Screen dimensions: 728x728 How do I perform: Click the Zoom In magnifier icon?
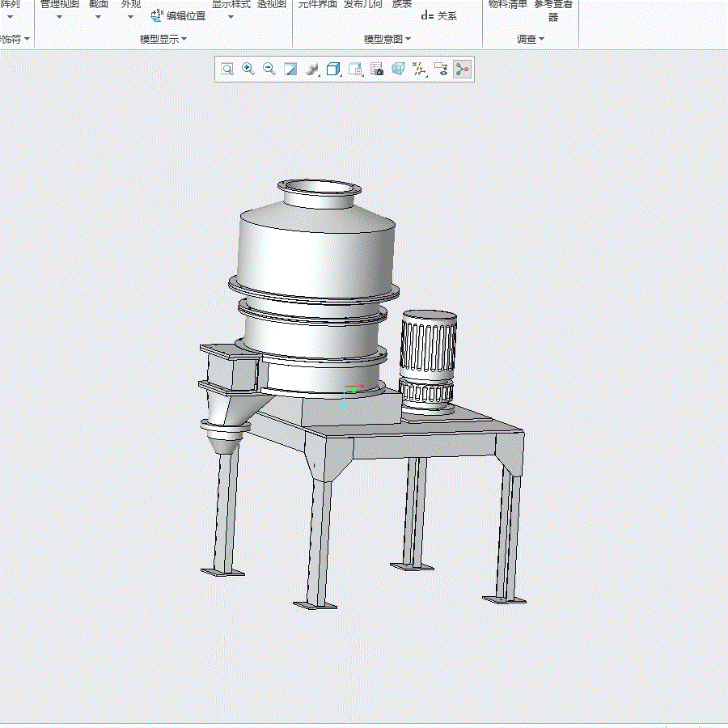[248, 70]
